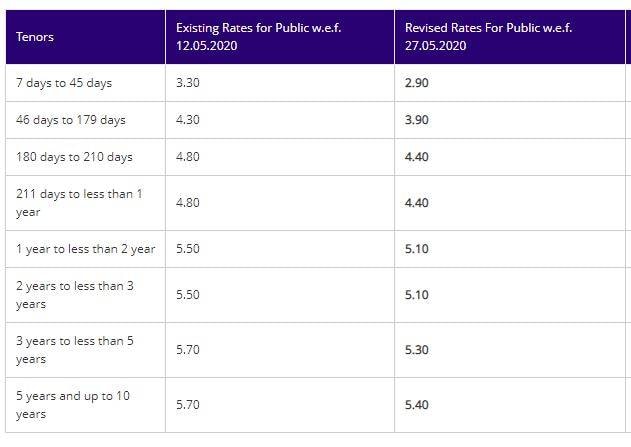The image size is (631, 447).
Task: Click revised rate 4.40 for 211 days row
Action: 417,203
